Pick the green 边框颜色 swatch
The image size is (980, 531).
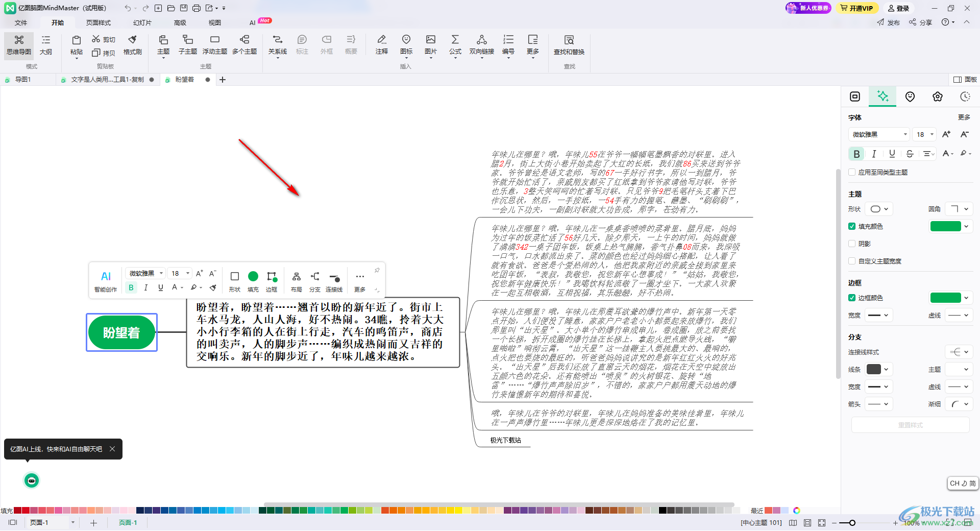tap(945, 298)
